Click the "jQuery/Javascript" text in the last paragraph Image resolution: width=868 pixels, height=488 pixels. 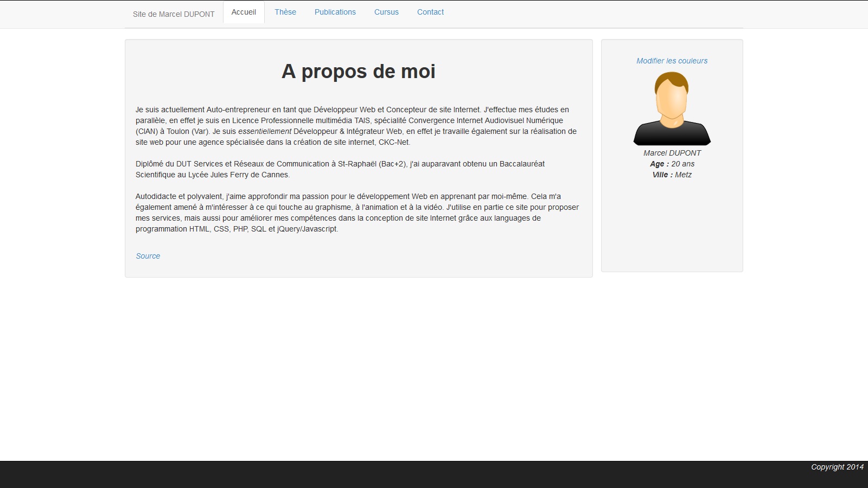click(x=307, y=229)
